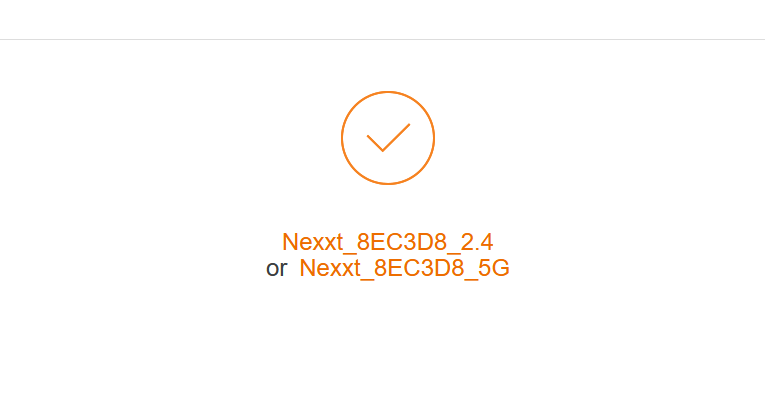This screenshot has height=419, width=765.
Task: Choose the 5G band wireless network text
Action: coord(404,268)
